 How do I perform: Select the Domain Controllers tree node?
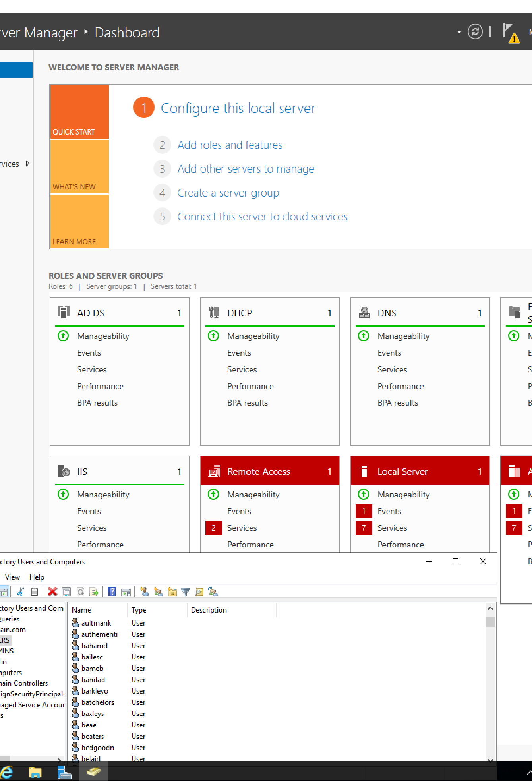[24, 683]
